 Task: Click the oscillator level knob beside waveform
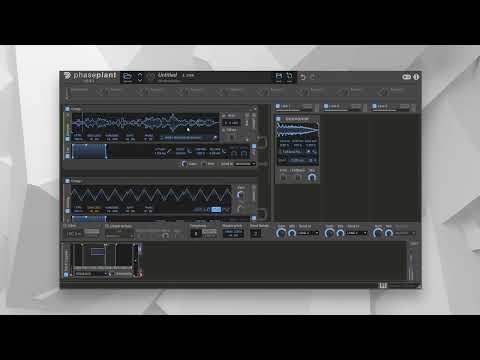point(241,195)
